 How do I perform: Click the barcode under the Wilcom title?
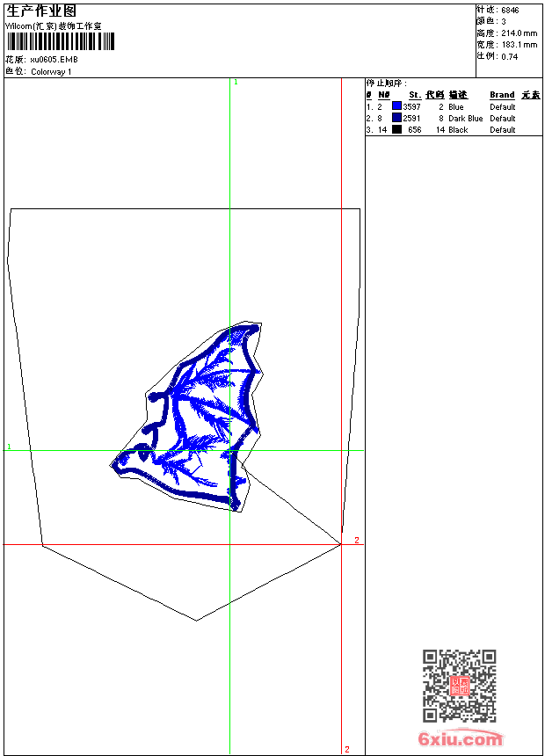tap(61, 41)
